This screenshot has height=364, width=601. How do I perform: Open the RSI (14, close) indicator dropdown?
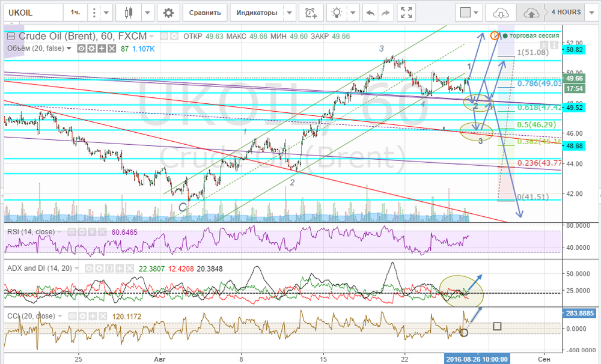pyautogui.click(x=59, y=232)
